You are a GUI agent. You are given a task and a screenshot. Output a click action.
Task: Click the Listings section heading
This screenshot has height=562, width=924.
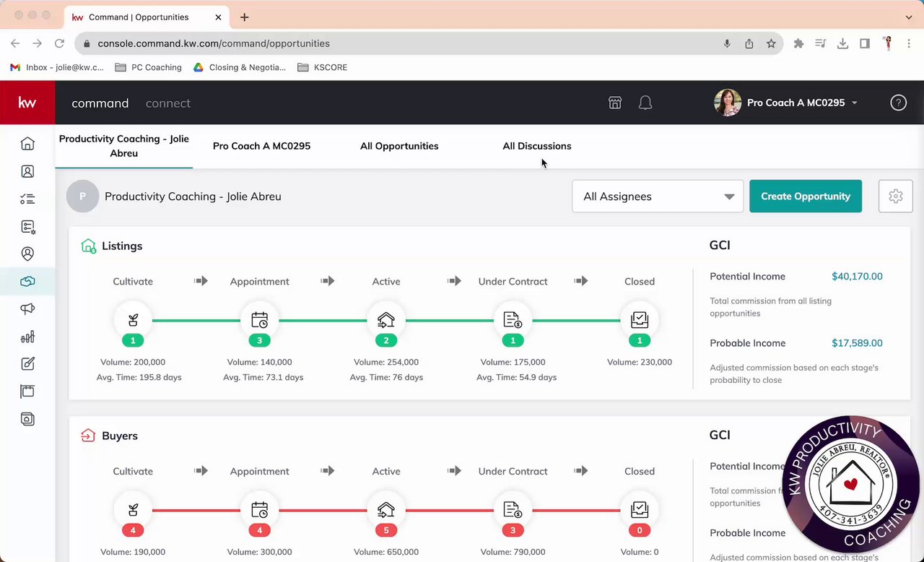click(122, 246)
